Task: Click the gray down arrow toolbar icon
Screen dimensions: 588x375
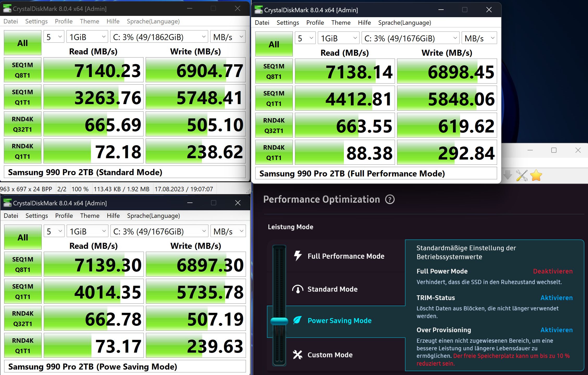Action: point(507,175)
